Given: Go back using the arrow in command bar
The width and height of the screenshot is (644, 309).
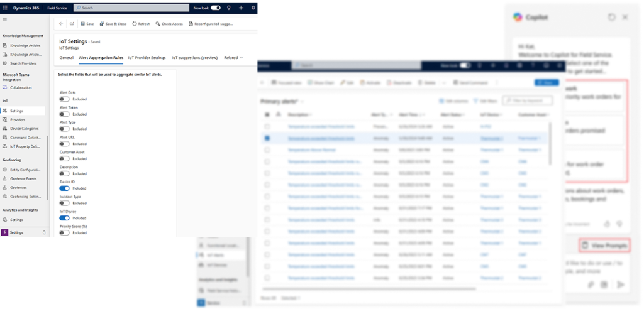Looking at the screenshot, I should pos(61,24).
